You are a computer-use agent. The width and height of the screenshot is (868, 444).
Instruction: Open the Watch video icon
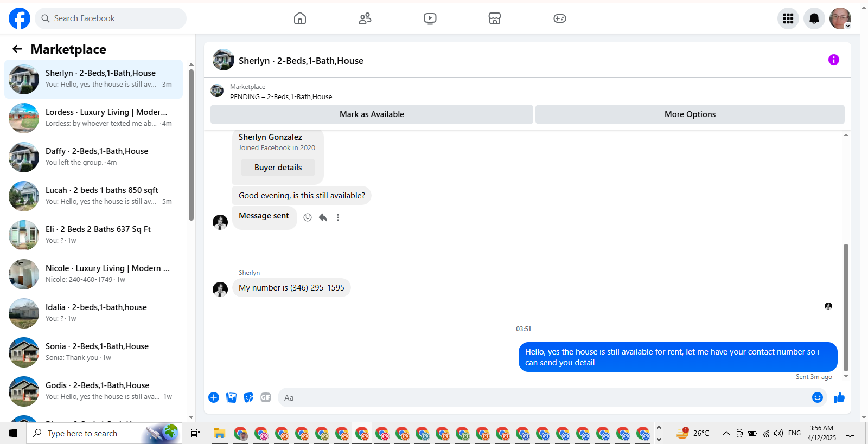click(430, 18)
